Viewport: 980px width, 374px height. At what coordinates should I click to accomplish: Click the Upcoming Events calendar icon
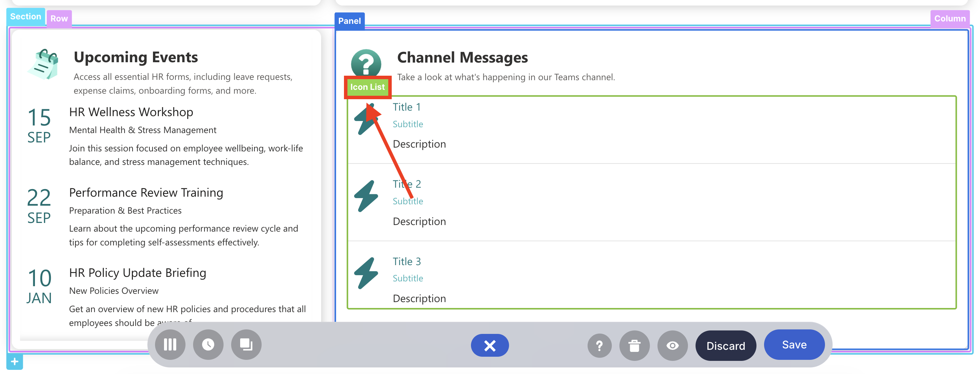(44, 65)
